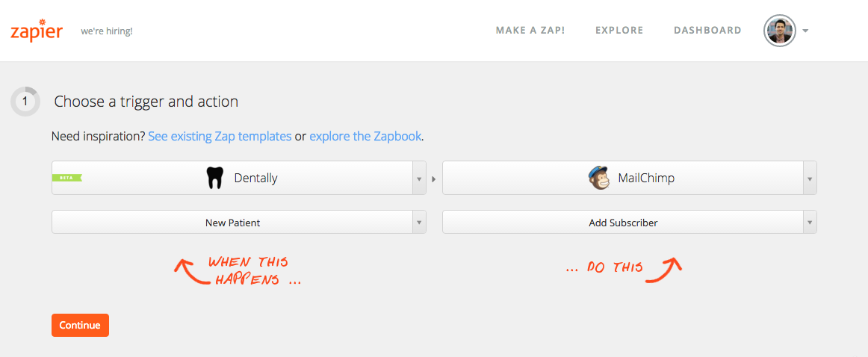
Task: Open the New Patient trigger dropdown arrow
Action: pyautogui.click(x=419, y=223)
